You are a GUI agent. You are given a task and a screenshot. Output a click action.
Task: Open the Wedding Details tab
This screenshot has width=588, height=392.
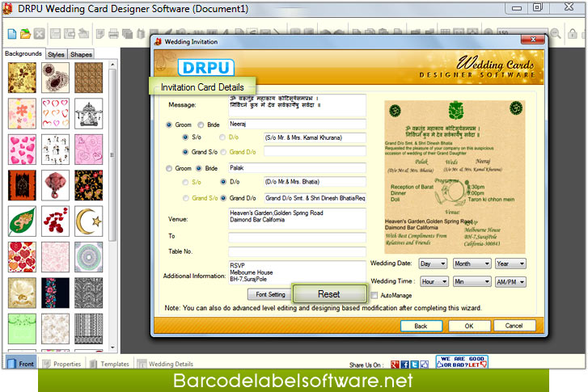(165, 364)
